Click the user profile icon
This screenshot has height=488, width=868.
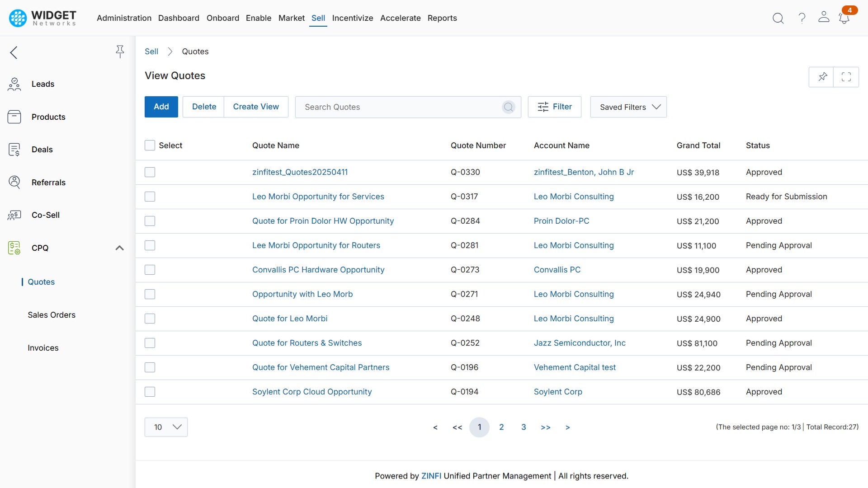point(824,18)
